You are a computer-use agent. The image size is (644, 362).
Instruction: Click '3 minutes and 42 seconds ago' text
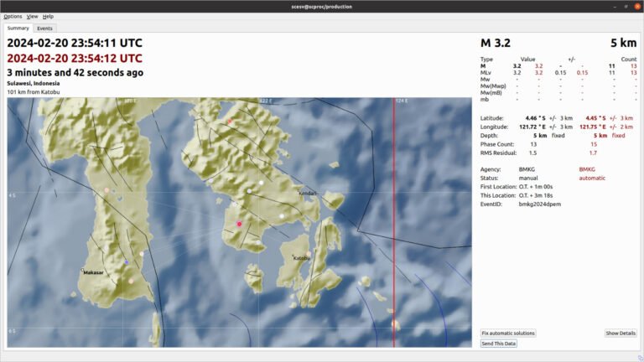tap(75, 73)
